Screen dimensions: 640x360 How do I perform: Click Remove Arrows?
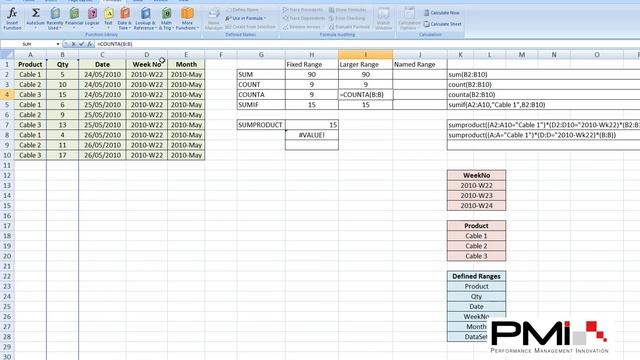pos(302,27)
